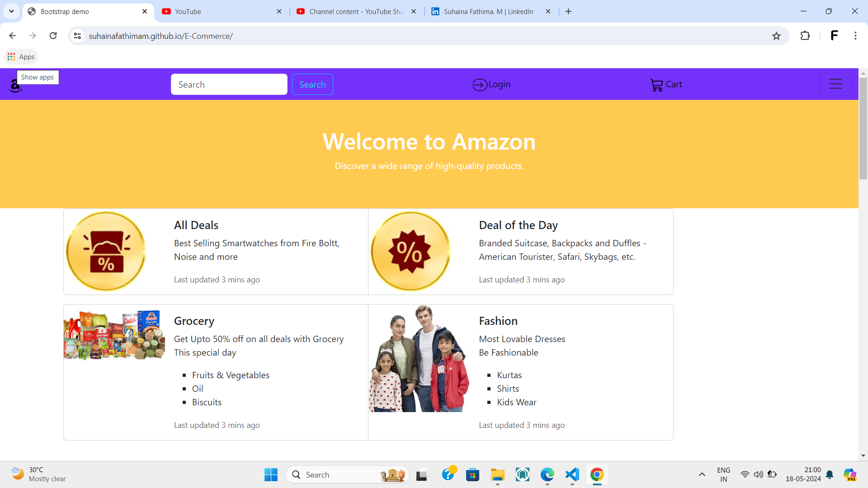This screenshot has height=488, width=868.
Task: View site information icon in address bar
Action: click(78, 36)
